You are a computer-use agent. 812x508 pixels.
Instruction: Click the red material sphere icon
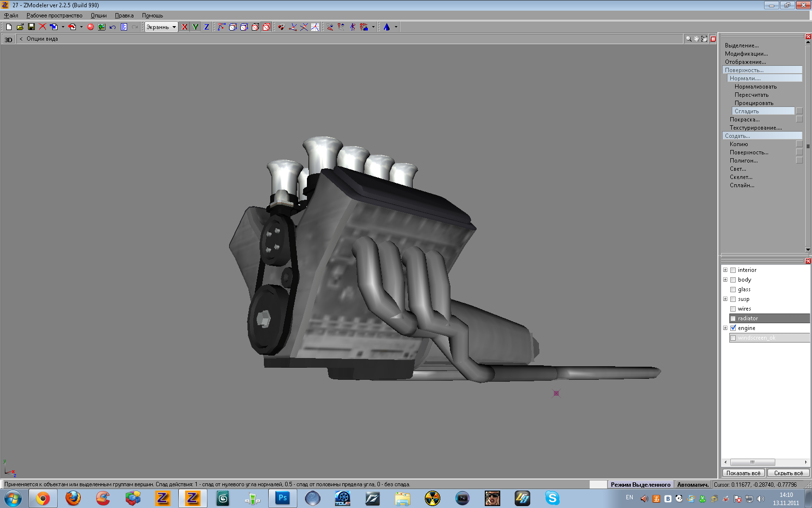(90, 27)
